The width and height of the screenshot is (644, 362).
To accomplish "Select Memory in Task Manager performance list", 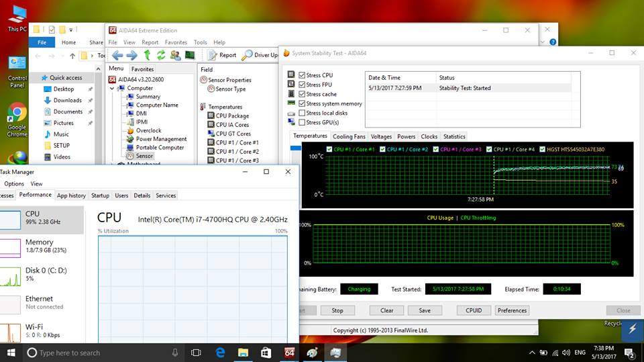I will [x=42, y=246].
